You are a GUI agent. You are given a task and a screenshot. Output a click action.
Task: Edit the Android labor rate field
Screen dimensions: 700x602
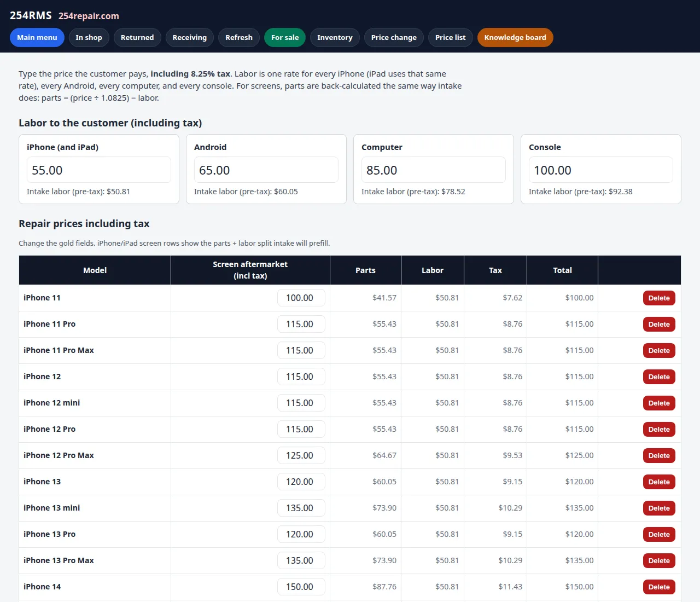click(x=266, y=170)
